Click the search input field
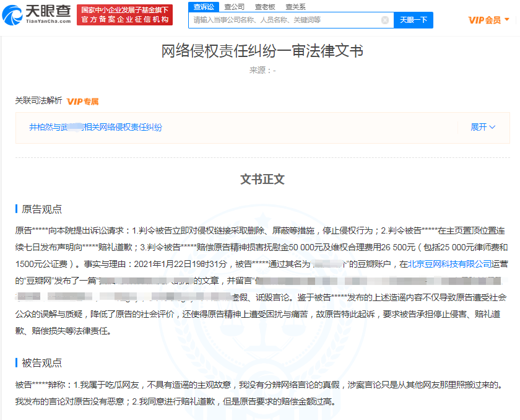 click(285, 20)
